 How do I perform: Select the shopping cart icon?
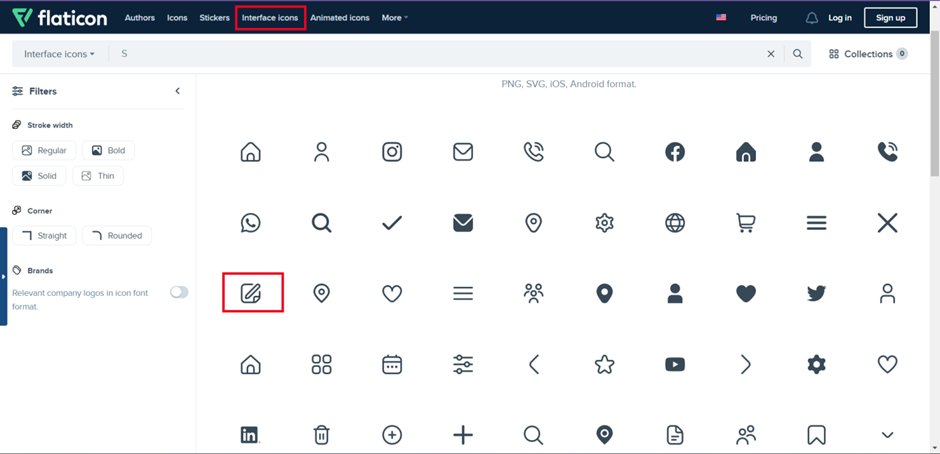745,223
